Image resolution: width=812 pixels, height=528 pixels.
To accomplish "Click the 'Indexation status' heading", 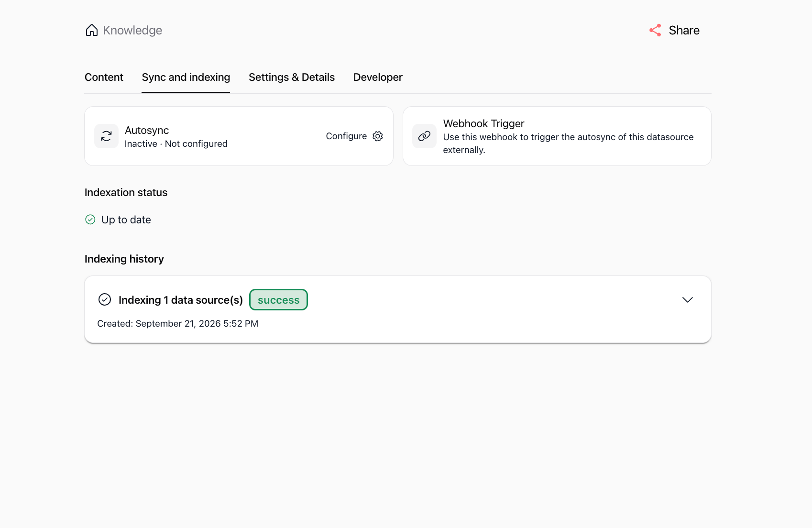I will 126,192.
